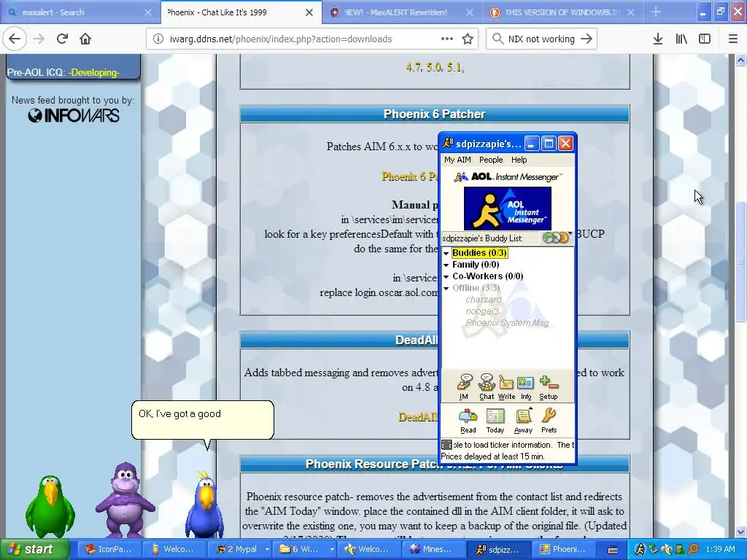Open Windows Explorer taskbar group dropdown arrow
The image size is (747, 560).
(x=332, y=549)
